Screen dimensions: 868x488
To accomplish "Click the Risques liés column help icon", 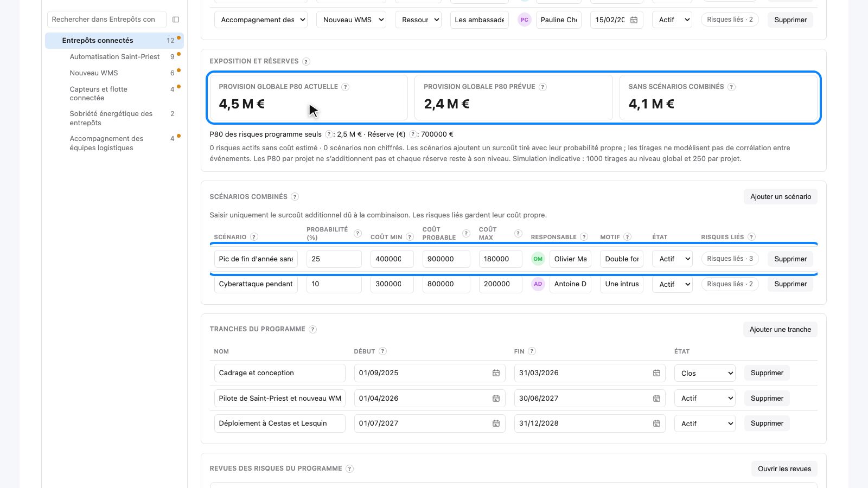I will [x=751, y=237].
